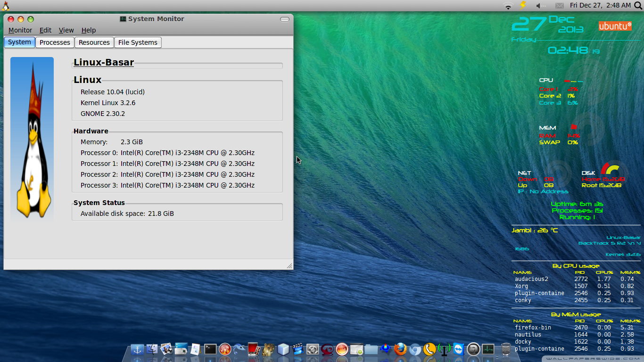644x362 pixels.
Task: Launch Chromium from the dock
Action: (415, 349)
